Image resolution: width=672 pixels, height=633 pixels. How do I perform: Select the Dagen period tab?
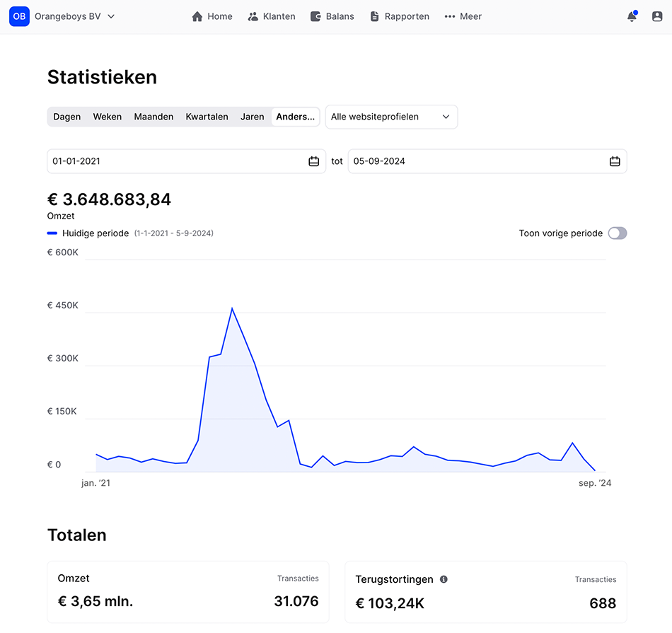67,117
